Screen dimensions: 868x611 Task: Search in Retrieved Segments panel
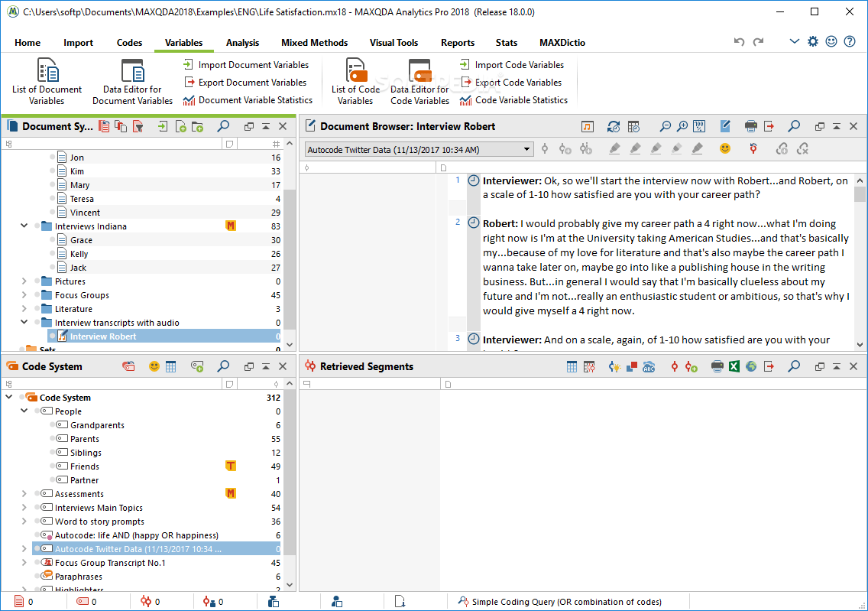(x=794, y=366)
